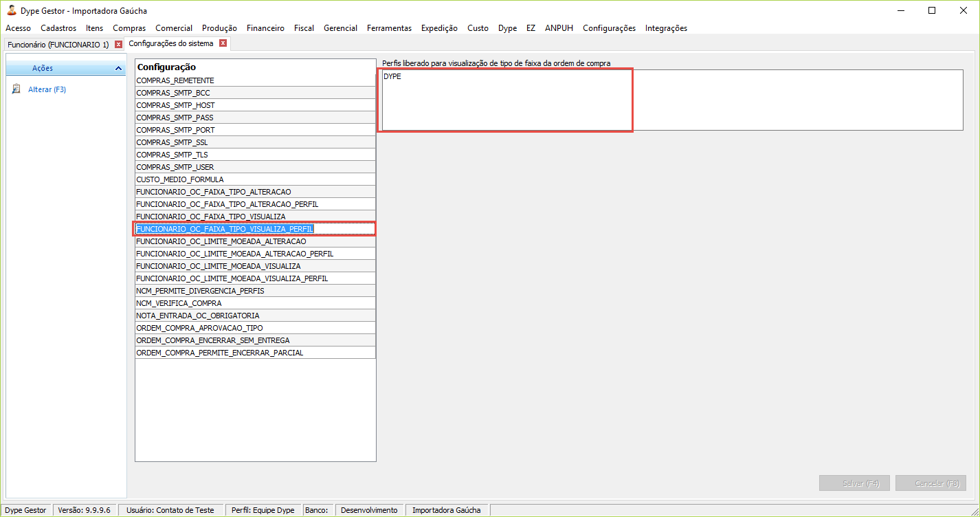Select FUNCIONARIO_OC_FAIXA_TIPO_ALTERACAO_PERFIL row
The image size is (980, 517).
255,204
